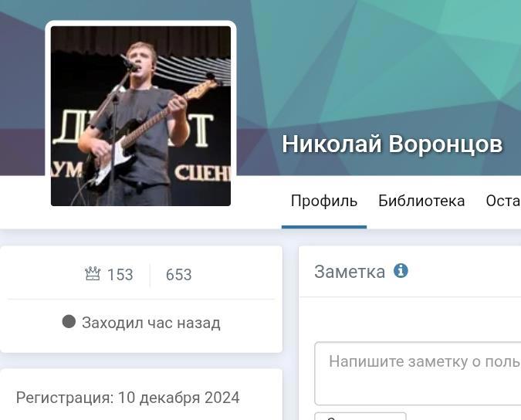Open Николай Воронцов's avatar photo
Viewport: 521px width, 420px height.
point(140,116)
